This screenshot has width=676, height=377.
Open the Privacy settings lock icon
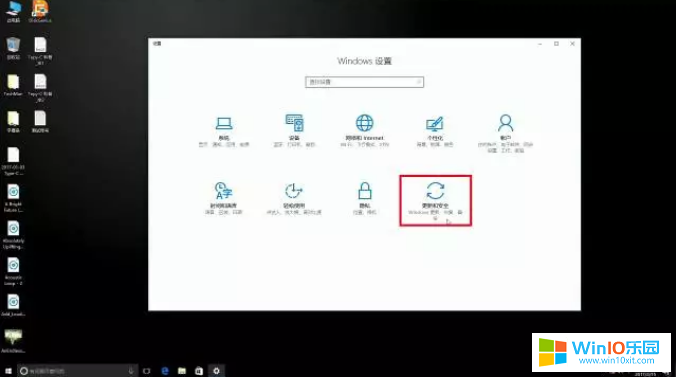[x=365, y=190]
